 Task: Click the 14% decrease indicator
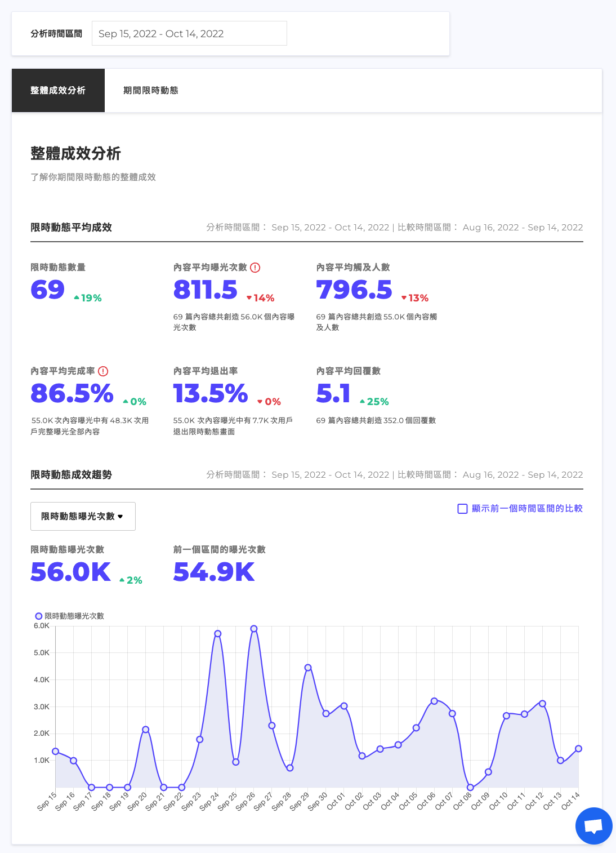tap(261, 298)
